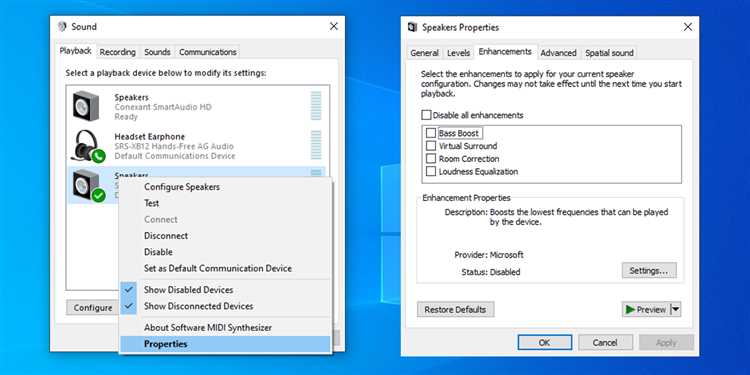Click volume level meter beside Headset Earphone
750x375 pixels.
[316, 145]
